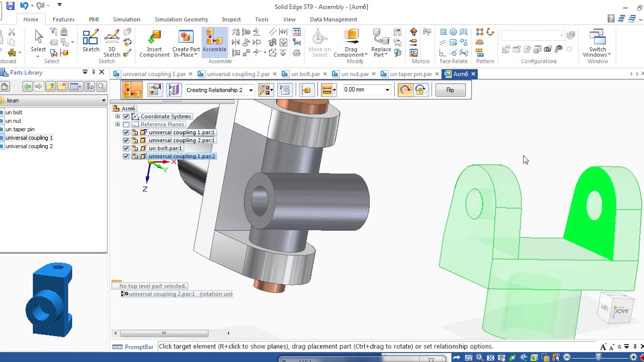This screenshot has height=362, width=644.
Task: Hide un bolt.par:1 via its checkbox
Action: 126,149
